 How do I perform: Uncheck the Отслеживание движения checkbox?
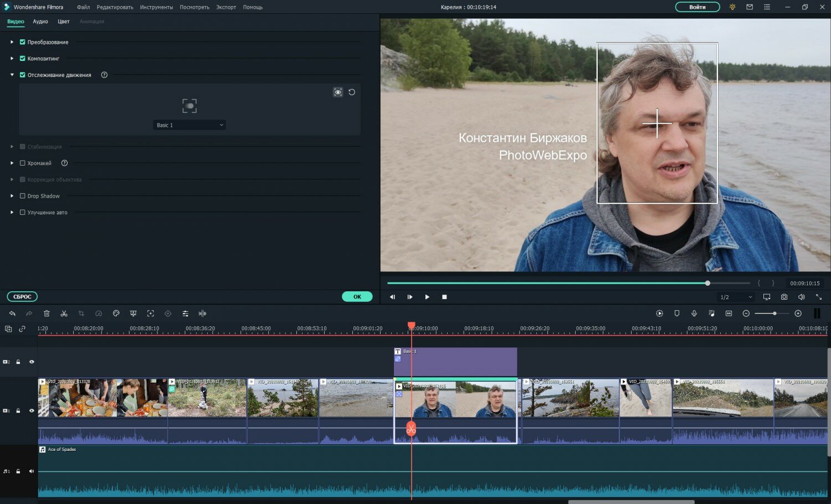23,75
